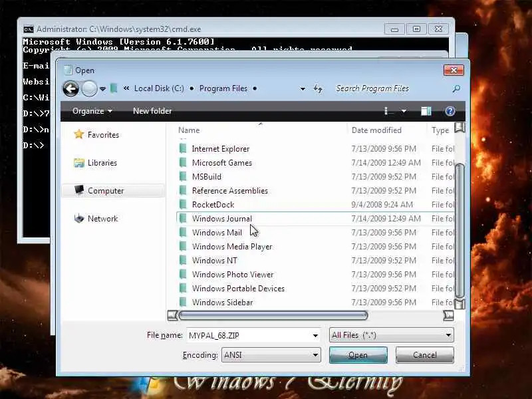Click the MSBuild folder icon

[x=183, y=176]
